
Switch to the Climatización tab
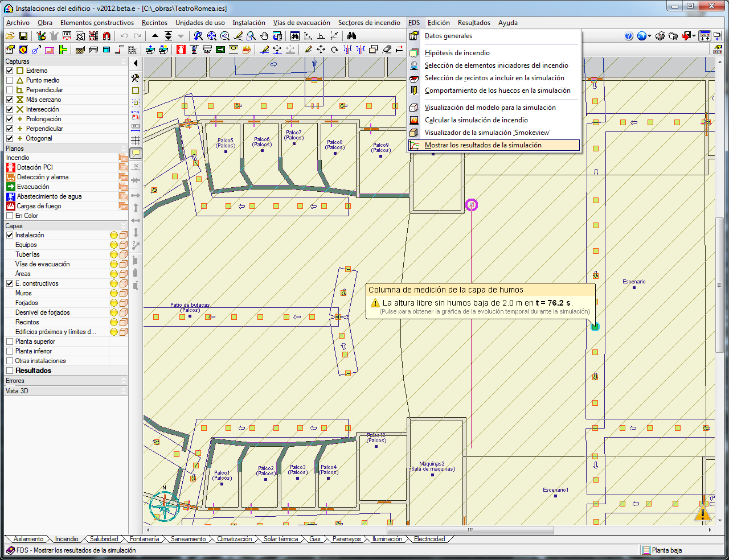234,539
